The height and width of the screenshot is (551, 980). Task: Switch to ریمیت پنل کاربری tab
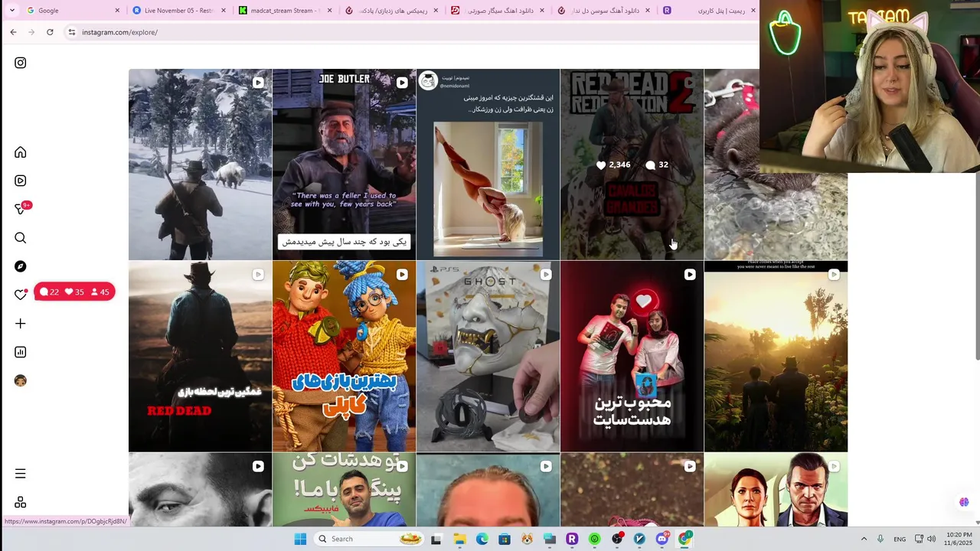point(708,10)
